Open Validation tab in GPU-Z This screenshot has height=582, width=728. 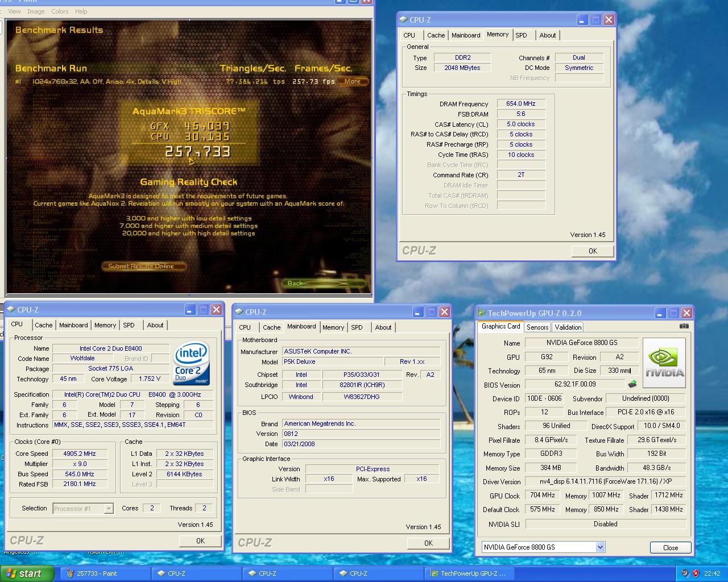568,327
